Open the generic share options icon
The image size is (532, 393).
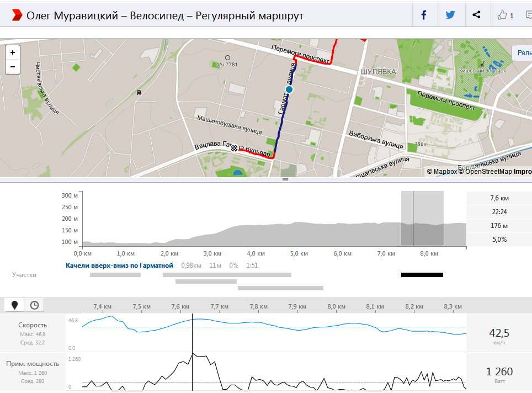coord(477,15)
